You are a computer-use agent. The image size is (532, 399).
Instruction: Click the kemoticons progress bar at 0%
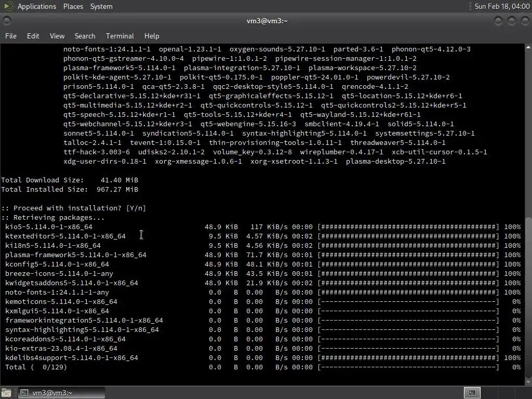(408, 302)
